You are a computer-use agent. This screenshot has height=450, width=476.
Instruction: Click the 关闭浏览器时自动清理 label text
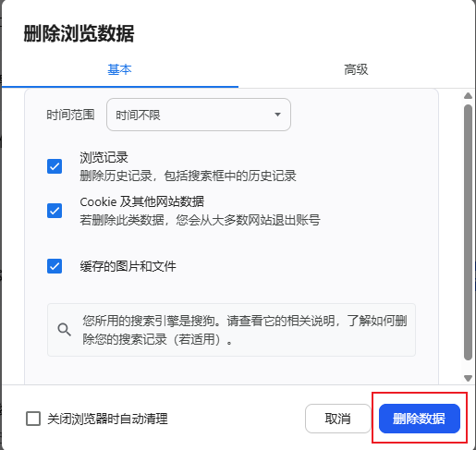(107, 419)
